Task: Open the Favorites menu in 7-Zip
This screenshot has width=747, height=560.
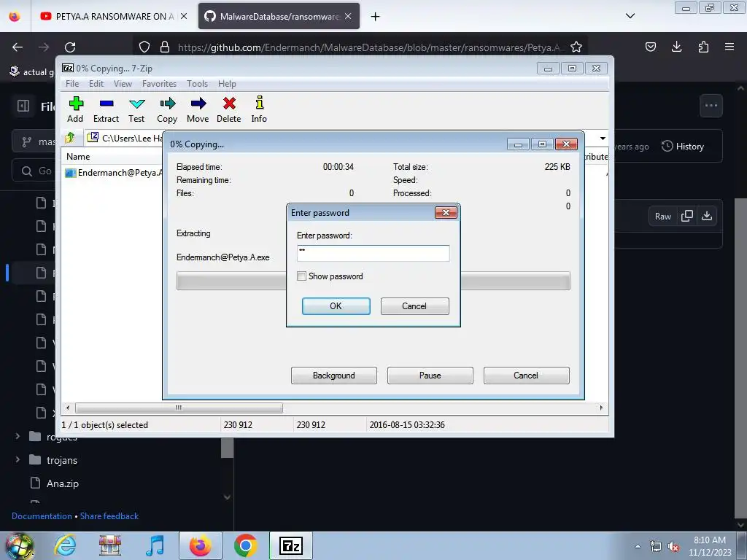Action: [x=159, y=84]
